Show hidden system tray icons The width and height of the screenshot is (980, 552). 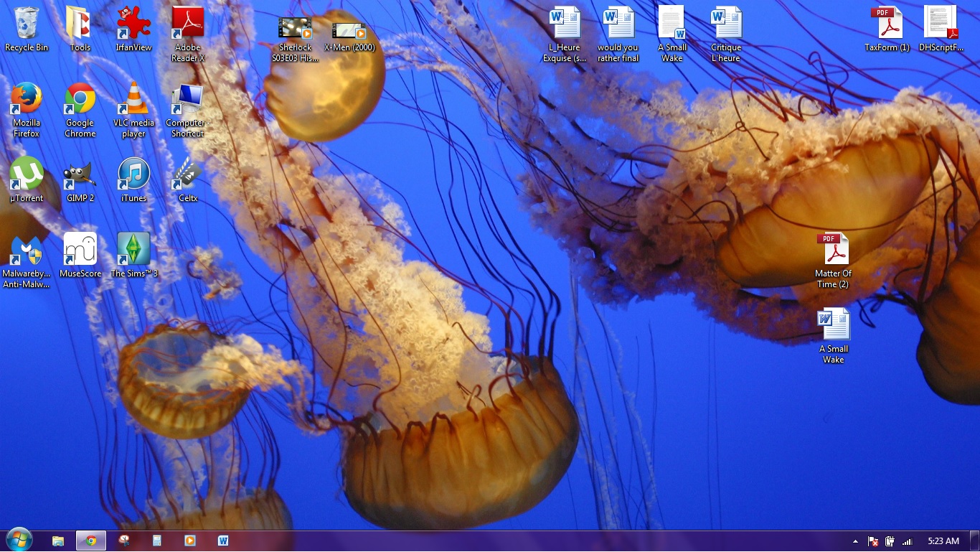(855, 541)
